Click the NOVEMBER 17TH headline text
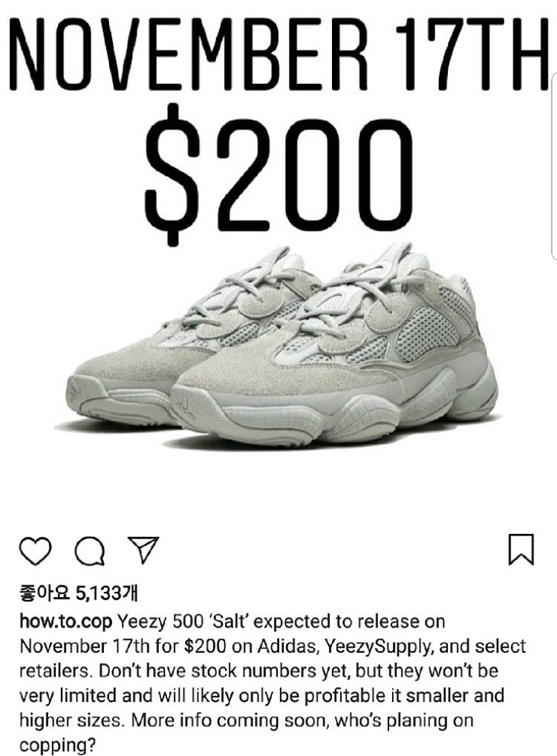The width and height of the screenshot is (557, 756). pos(278,53)
